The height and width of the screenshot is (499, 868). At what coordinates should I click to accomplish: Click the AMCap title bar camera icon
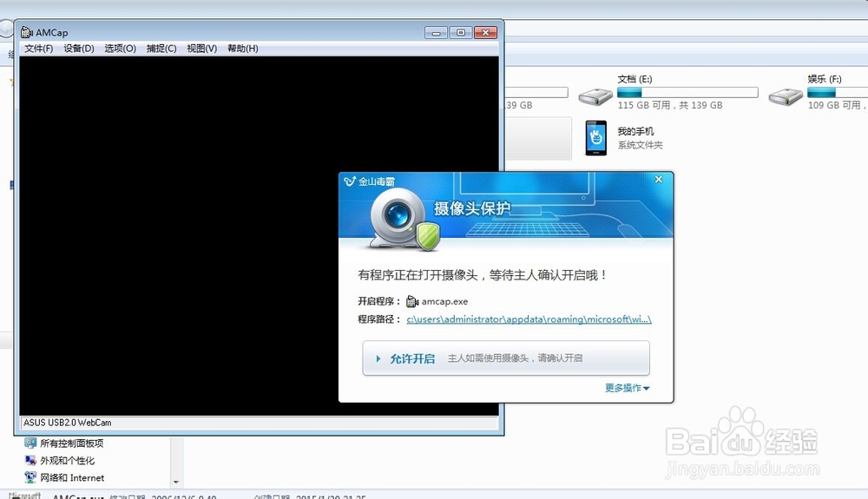[x=27, y=33]
